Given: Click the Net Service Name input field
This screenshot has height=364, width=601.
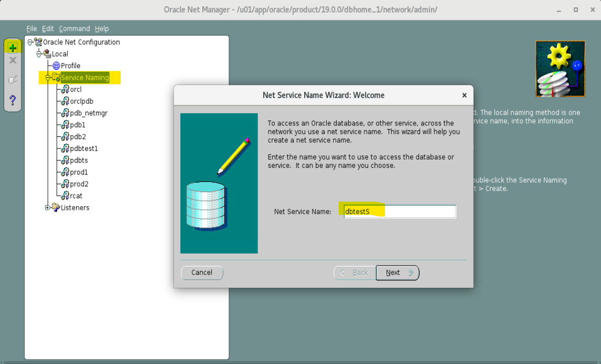Looking at the screenshot, I should coord(400,211).
